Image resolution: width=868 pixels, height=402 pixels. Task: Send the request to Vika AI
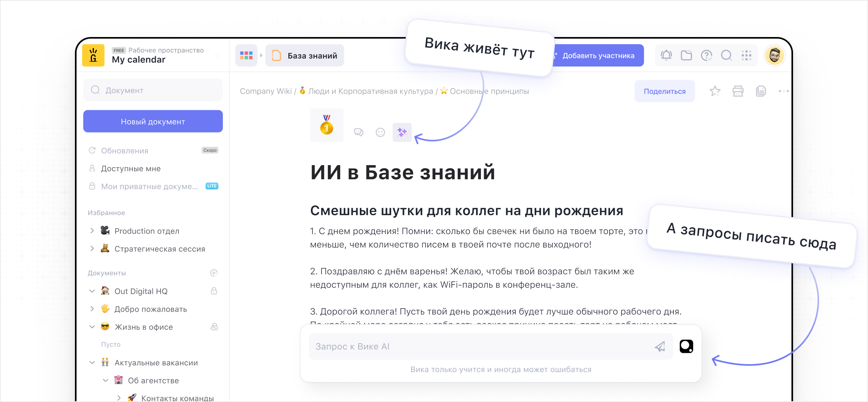[x=660, y=346]
